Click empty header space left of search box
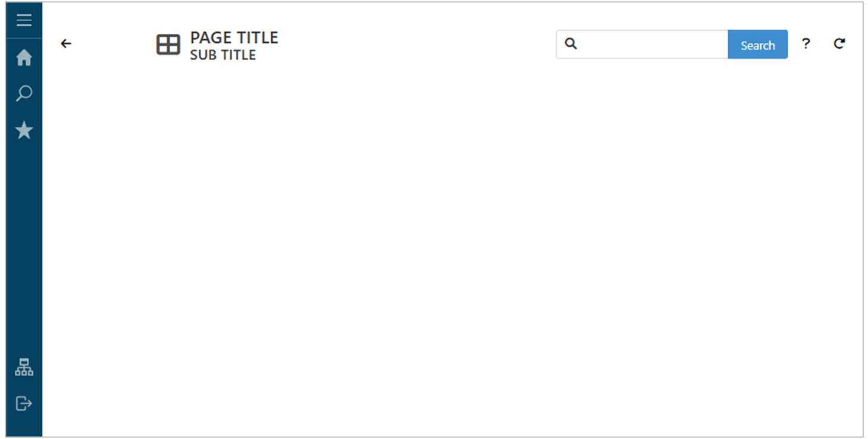This screenshot has height=439, width=868. click(x=416, y=44)
